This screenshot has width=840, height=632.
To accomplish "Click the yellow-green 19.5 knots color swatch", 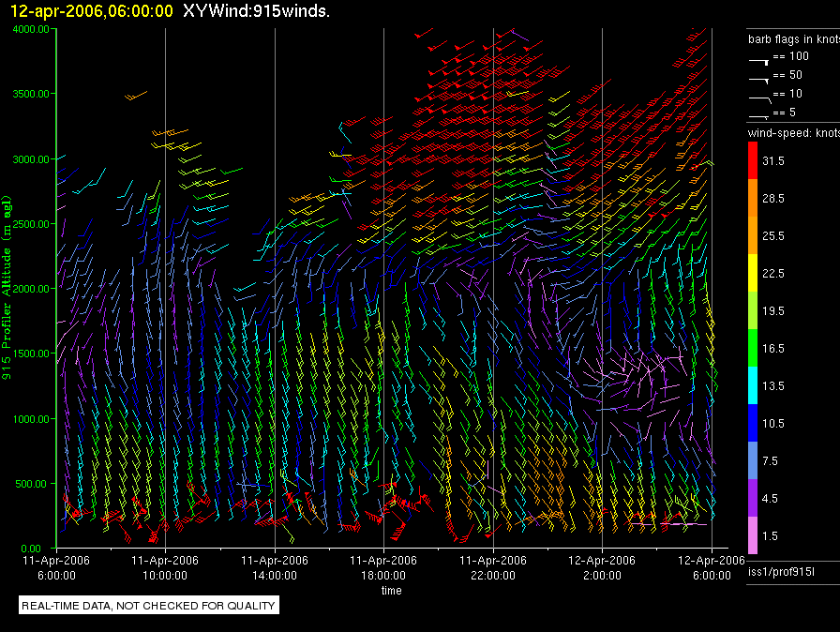I will click(753, 310).
